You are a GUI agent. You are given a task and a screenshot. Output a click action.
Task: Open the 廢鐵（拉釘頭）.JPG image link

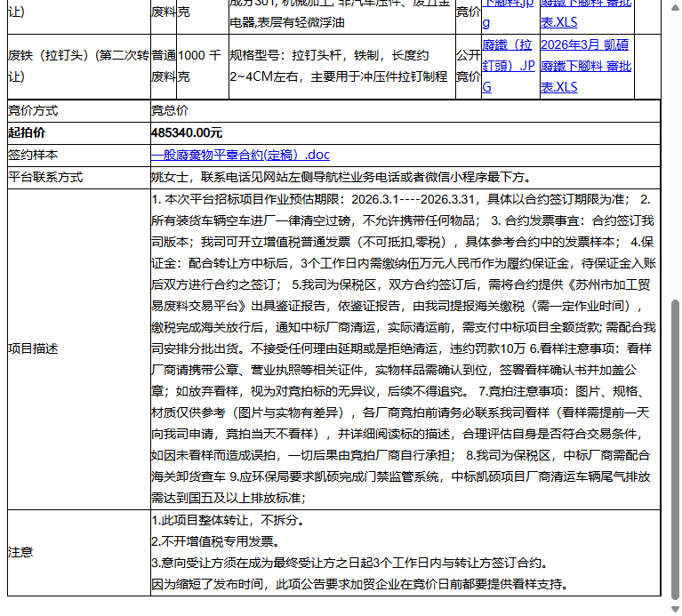(x=509, y=66)
